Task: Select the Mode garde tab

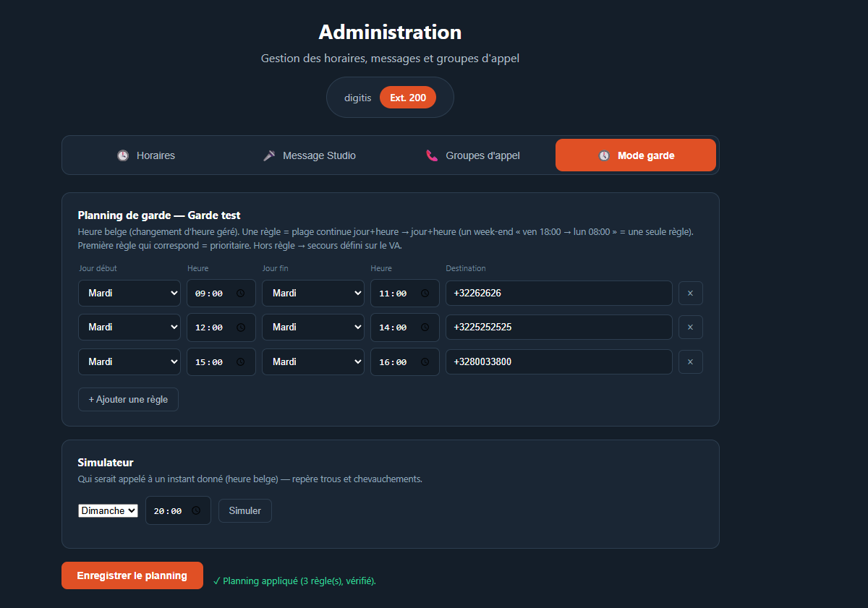Action: click(x=636, y=155)
